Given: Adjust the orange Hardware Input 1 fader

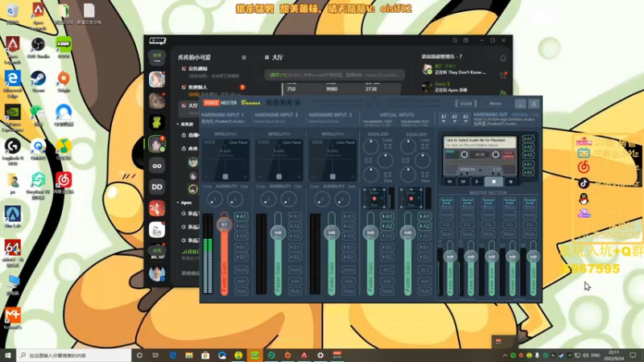Looking at the screenshot, I should [x=225, y=224].
